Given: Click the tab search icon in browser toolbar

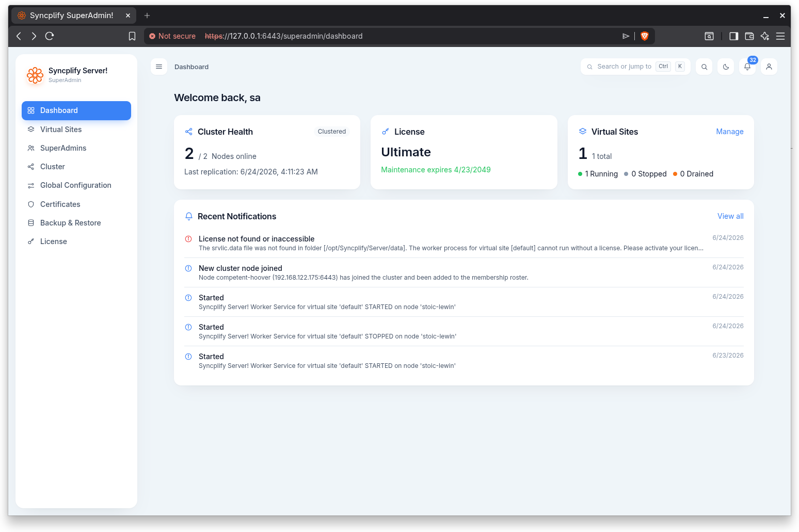Looking at the screenshot, I should [709, 36].
